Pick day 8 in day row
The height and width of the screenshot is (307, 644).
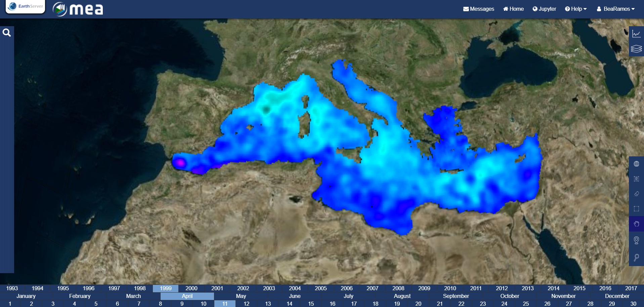(161, 304)
